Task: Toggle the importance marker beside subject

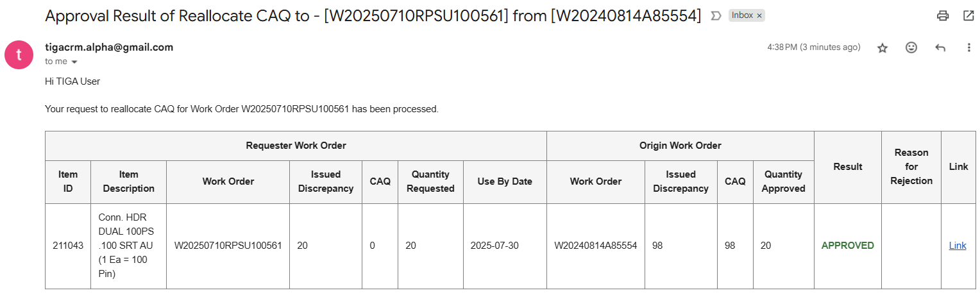Action: (716, 16)
